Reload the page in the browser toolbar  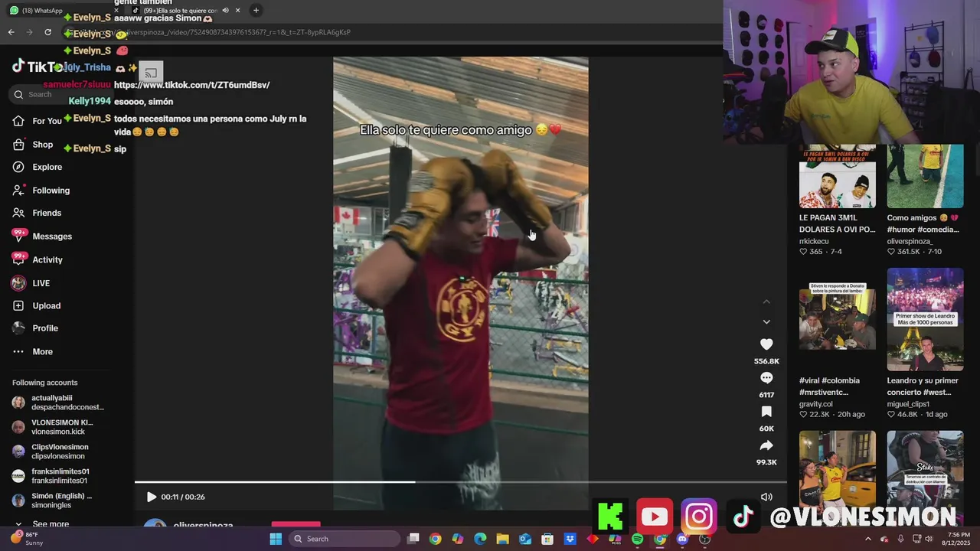(47, 32)
